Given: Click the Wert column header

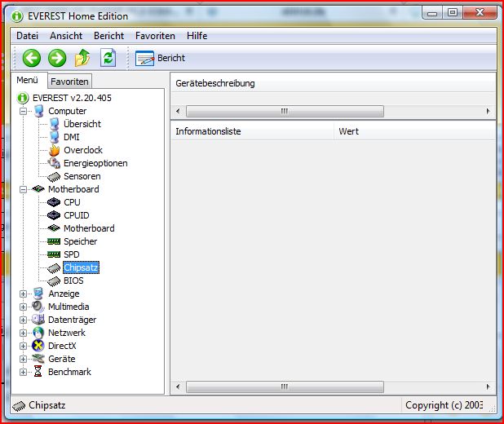Looking at the screenshot, I should tap(415, 131).
